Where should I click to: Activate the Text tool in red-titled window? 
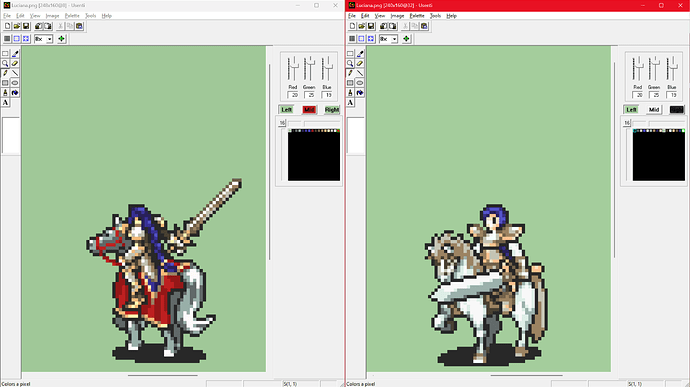coord(350,103)
